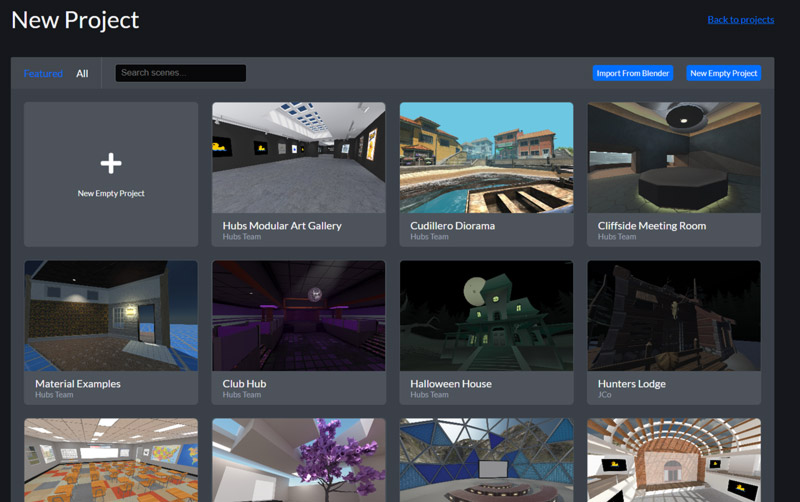Image resolution: width=800 pixels, height=502 pixels.
Task: Click the Halloween House title text
Action: coord(451,384)
